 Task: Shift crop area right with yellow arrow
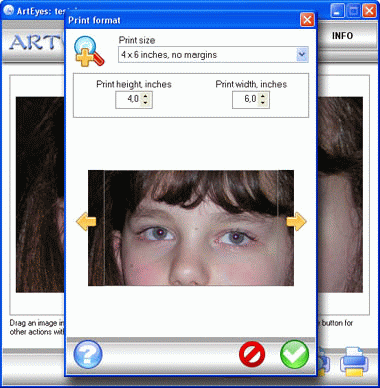pyautogui.click(x=296, y=221)
